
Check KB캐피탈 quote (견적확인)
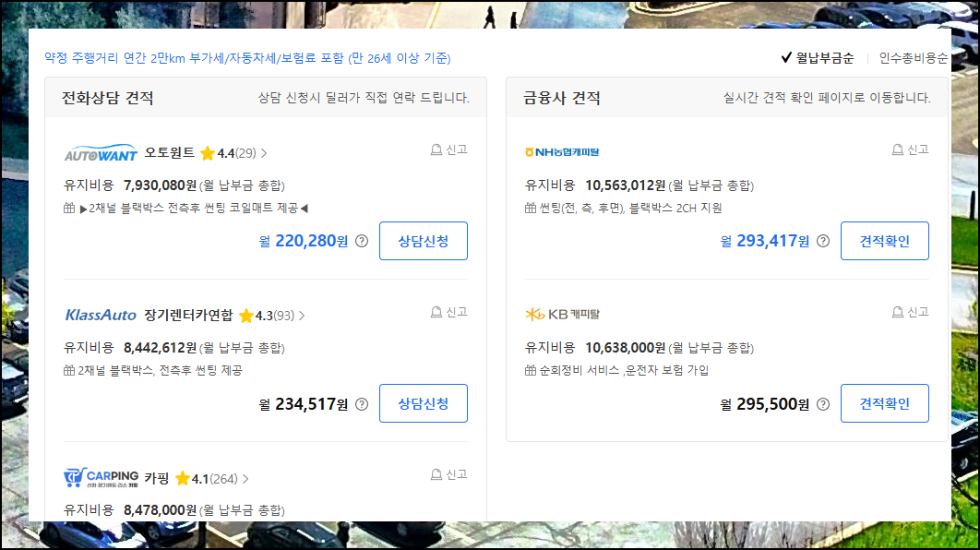884,403
